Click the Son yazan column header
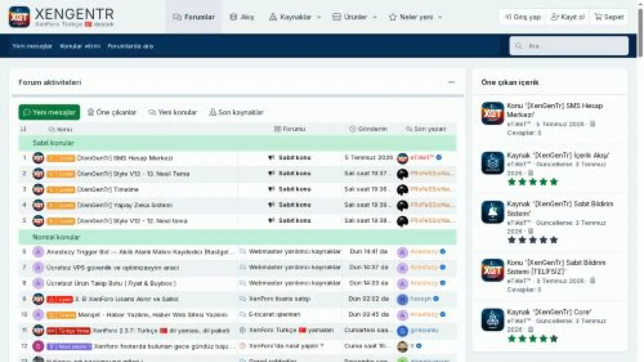Screen dimensions: 644x362 pyautogui.click(x=426, y=129)
